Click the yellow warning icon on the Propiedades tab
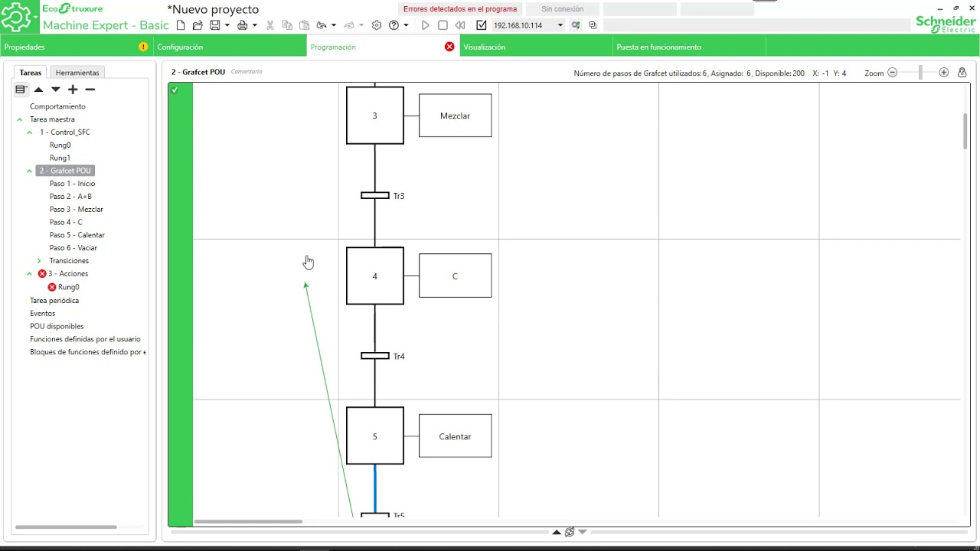The width and height of the screenshot is (980, 551). [143, 47]
